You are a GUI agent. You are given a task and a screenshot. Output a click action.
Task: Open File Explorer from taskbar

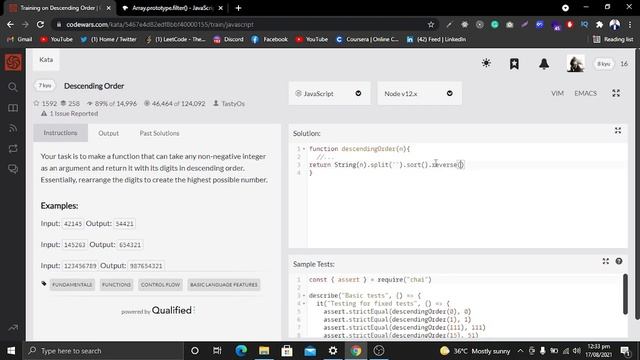[264, 351]
